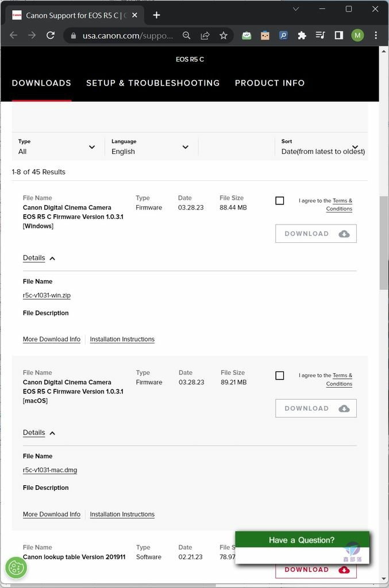Toggle the browser side panel

point(339,35)
